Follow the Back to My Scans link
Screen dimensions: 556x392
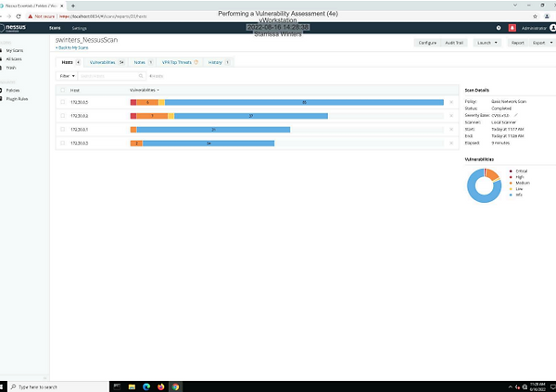tap(72, 47)
